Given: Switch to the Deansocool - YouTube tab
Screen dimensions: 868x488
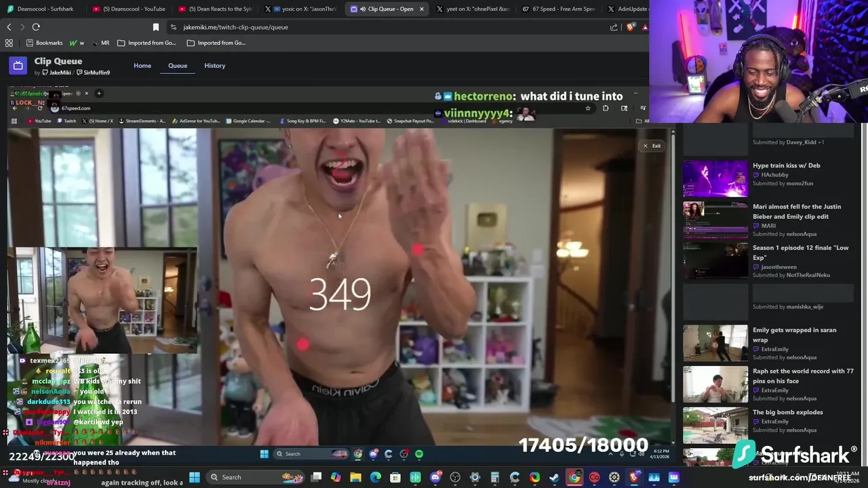Looking at the screenshot, I should [x=129, y=9].
